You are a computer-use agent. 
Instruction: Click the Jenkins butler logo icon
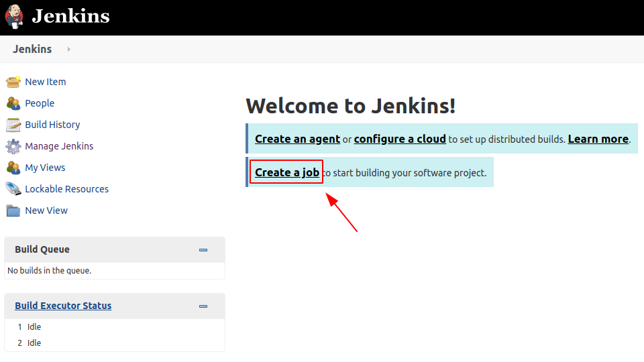(14, 17)
